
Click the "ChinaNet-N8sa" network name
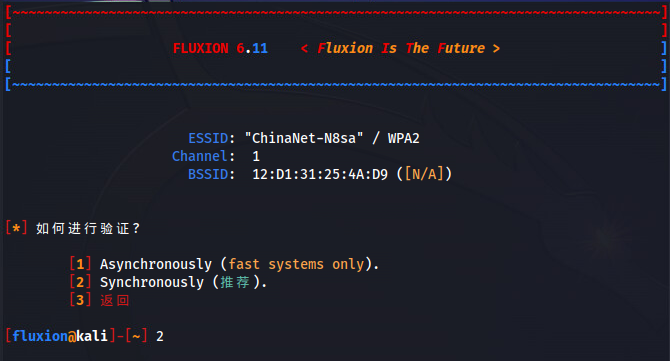click(x=304, y=138)
